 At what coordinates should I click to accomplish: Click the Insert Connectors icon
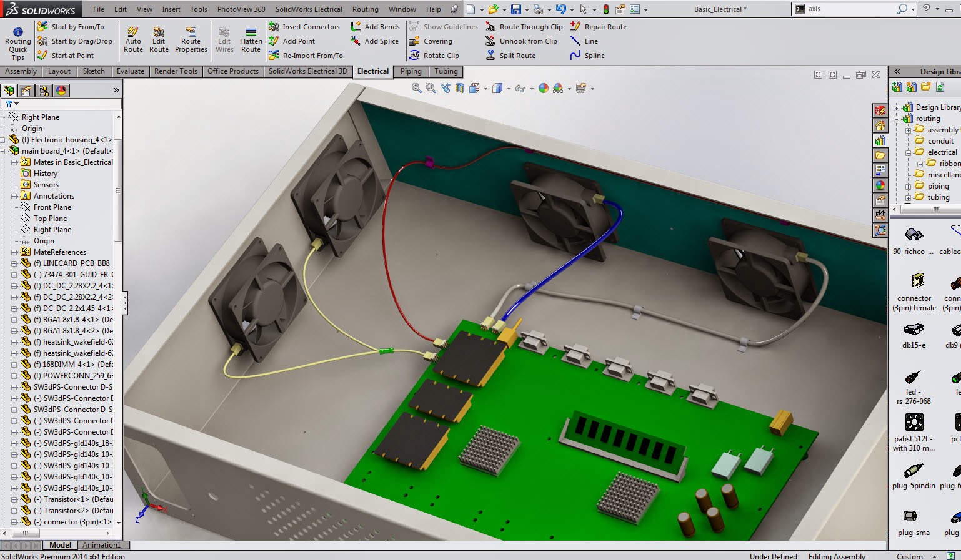272,26
